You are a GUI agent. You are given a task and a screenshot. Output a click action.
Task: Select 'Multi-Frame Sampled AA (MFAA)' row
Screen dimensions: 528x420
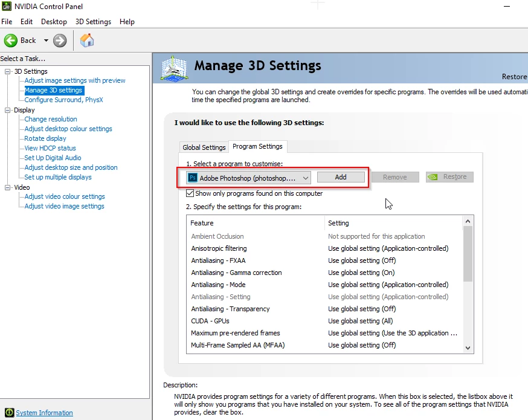pyautogui.click(x=324, y=345)
